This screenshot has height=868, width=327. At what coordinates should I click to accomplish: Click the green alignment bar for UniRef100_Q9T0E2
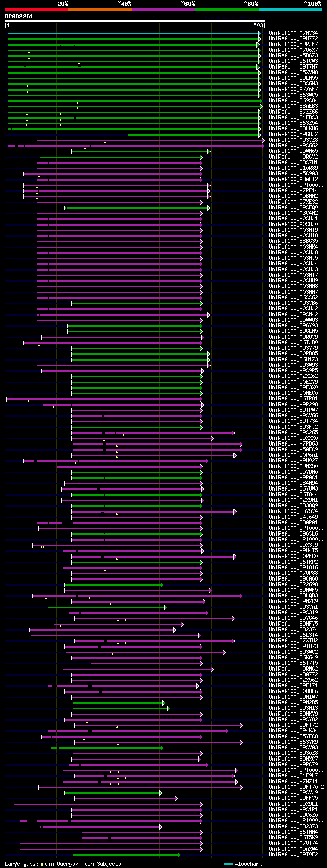pos(126,855)
